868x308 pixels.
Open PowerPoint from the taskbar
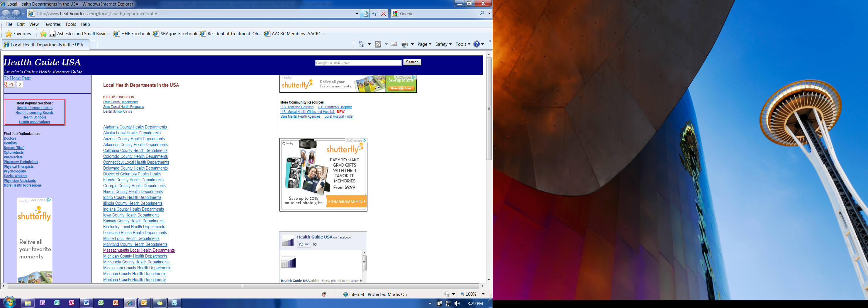pos(116,303)
